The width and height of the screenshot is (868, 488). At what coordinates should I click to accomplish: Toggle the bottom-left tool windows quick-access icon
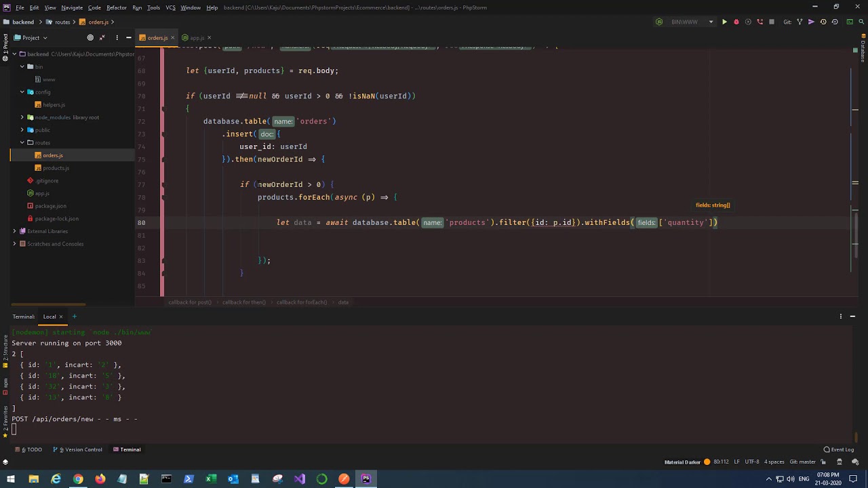pos(5,462)
